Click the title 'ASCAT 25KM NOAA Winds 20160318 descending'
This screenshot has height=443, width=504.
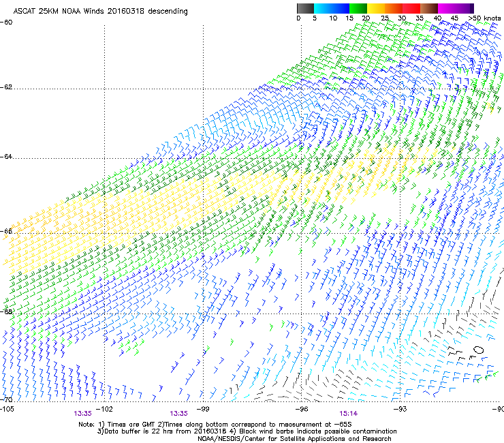[100, 12]
